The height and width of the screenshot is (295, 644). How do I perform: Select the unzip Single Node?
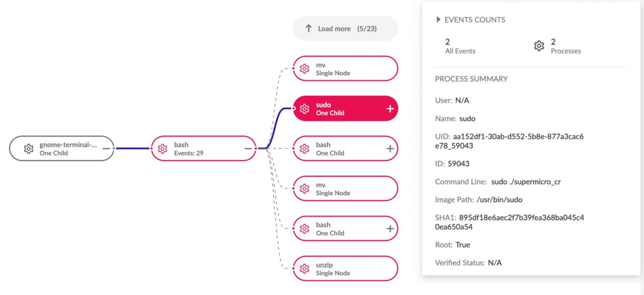(345, 268)
